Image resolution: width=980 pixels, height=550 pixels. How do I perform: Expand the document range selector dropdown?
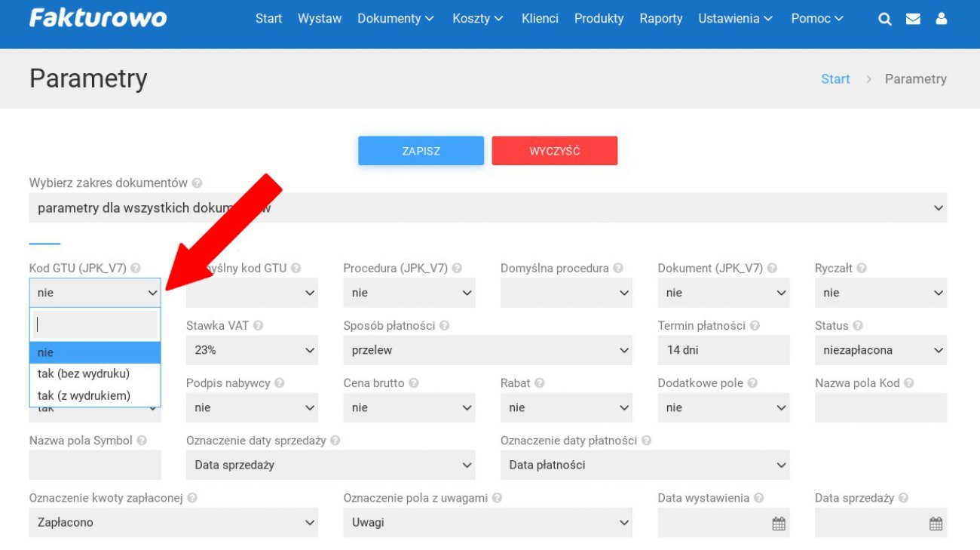pos(487,207)
